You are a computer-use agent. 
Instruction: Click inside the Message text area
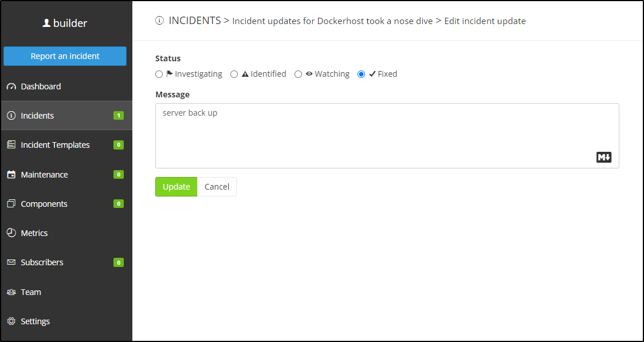tap(387, 136)
